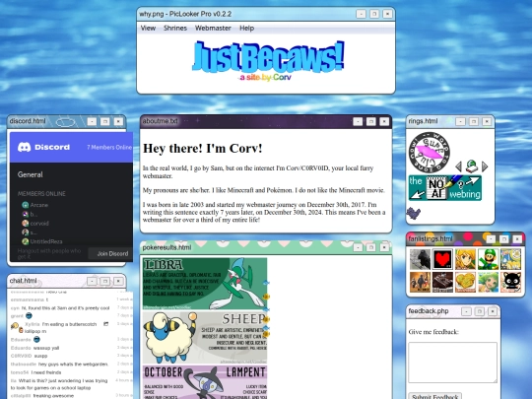Click Arcane's avatar in members online
532x399 pixels.
25,205
